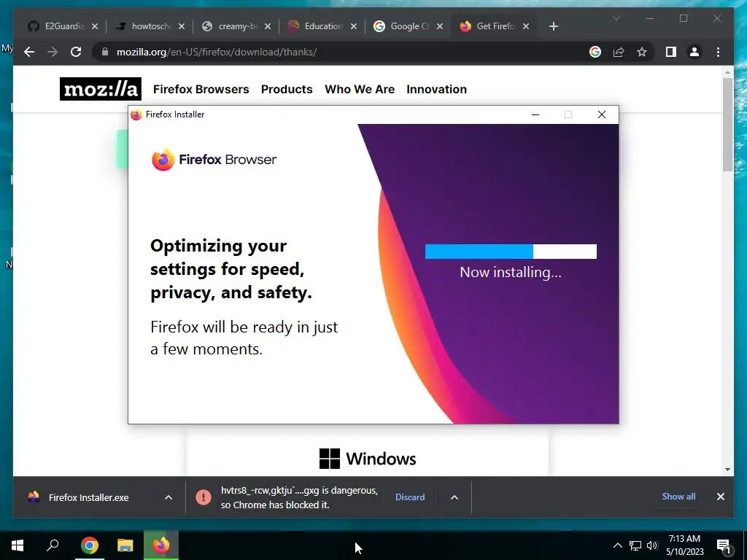Screen dimensions: 747x560
Task: Click the scrollbar down arrow
Action: [x=727, y=470]
